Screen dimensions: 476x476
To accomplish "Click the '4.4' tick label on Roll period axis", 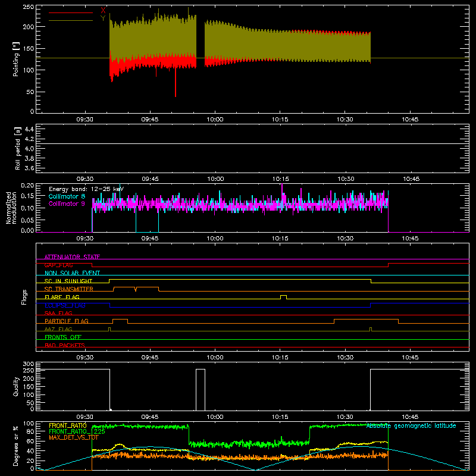I will click(29, 129).
